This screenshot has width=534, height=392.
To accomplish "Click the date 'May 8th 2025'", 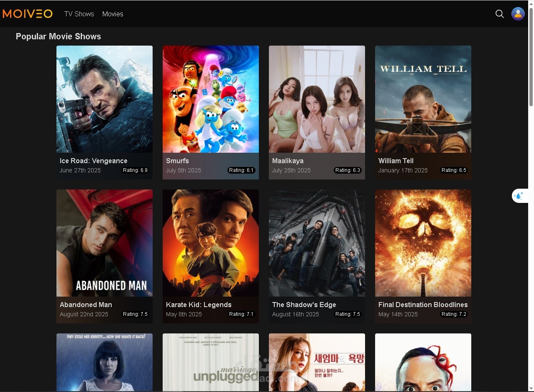I will pyautogui.click(x=184, y=314).
